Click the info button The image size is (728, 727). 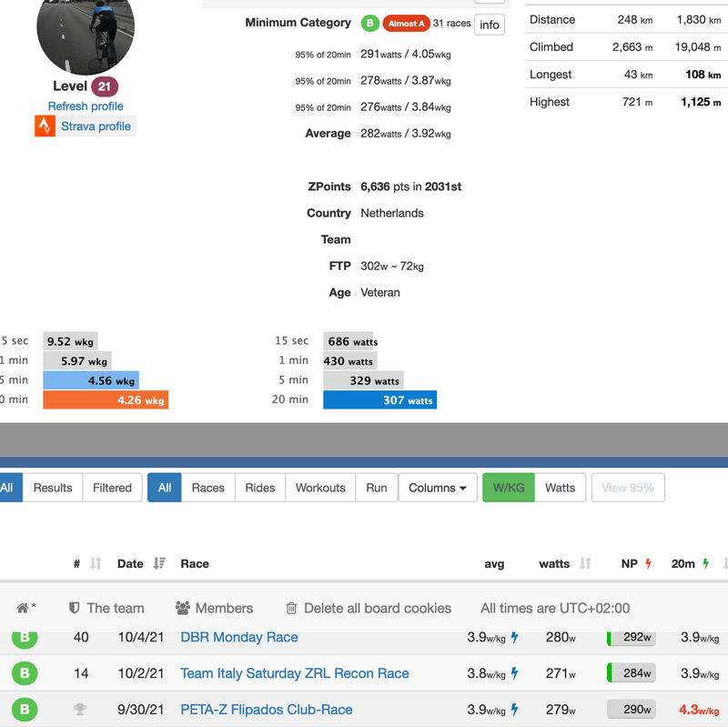pyautogui.click(x=490, y=25)
